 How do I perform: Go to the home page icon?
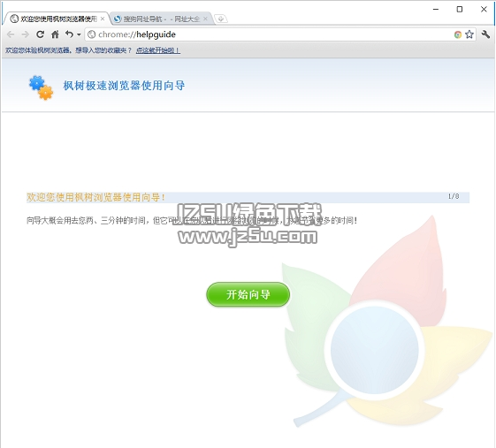point(55,34)
